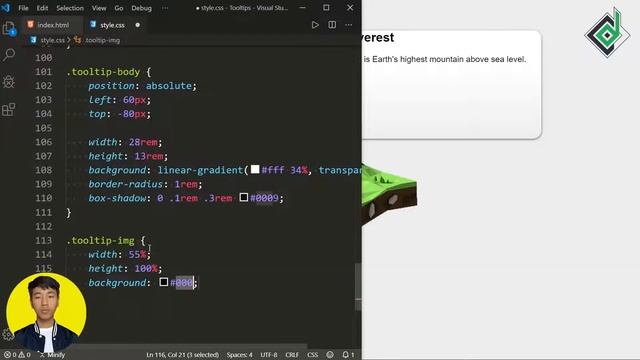
Task: Change language mode via CSS status item
Action: (x=312, y=355)
